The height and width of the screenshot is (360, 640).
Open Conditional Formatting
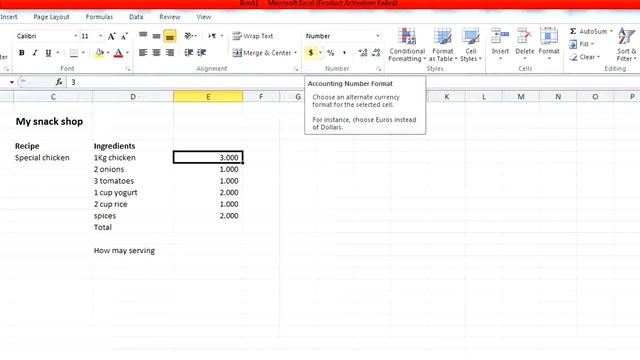(407, 44)
